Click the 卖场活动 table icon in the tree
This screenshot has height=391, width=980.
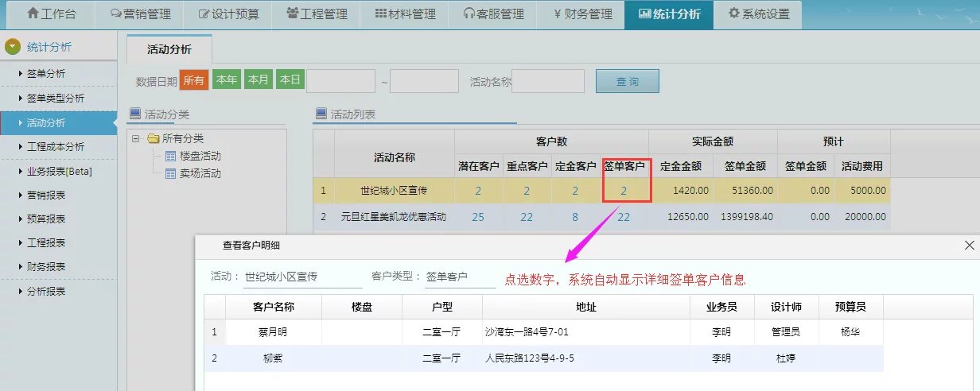click(170, 173)
